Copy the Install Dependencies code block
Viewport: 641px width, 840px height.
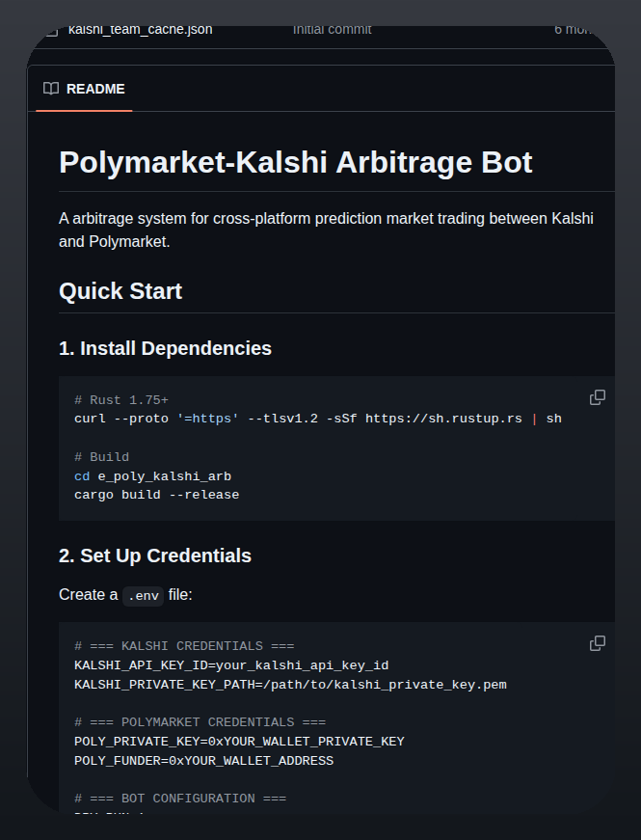[x=598, y=397]
